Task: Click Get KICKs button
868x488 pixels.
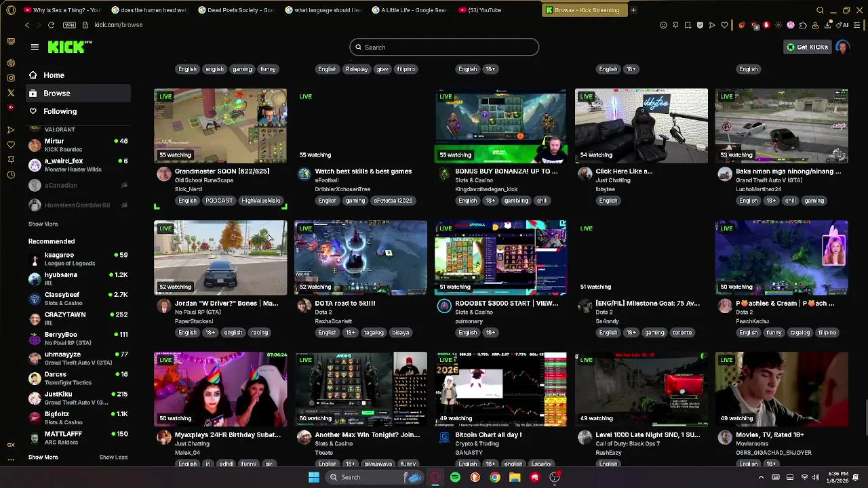Action: click(808, 47)
